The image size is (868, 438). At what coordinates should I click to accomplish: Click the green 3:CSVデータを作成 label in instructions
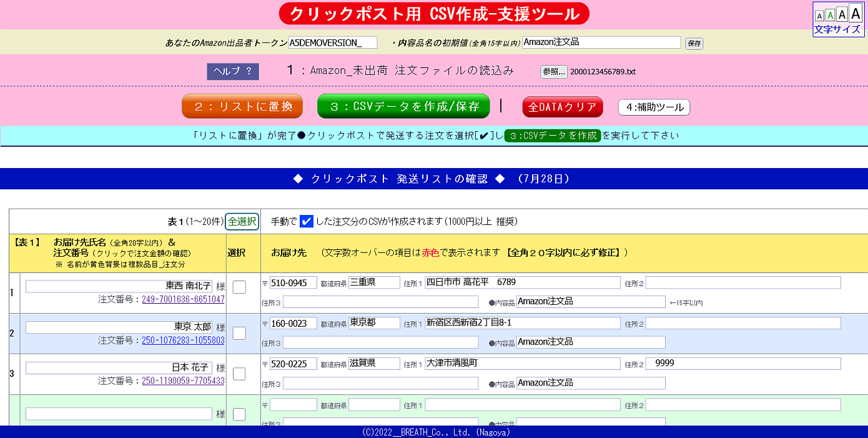553,136
